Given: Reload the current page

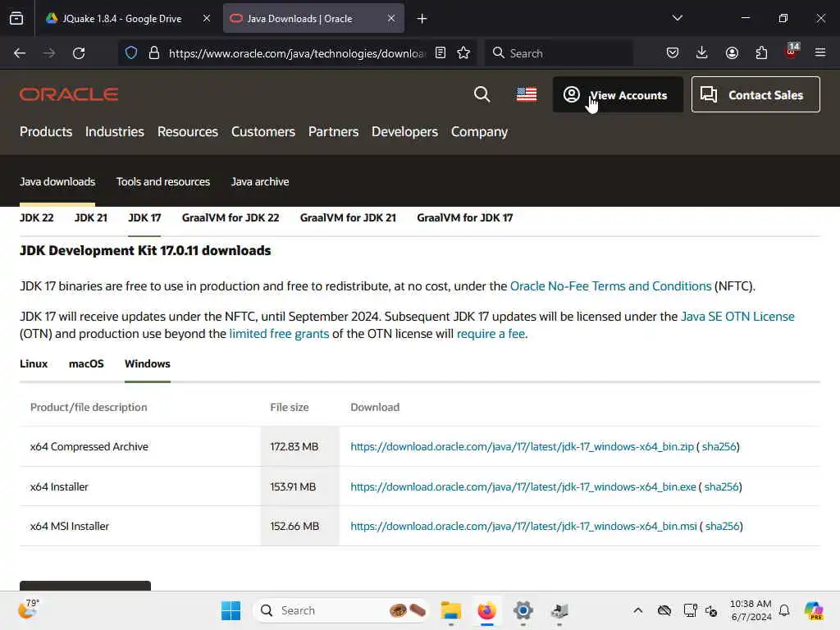Looking at the screenshot, I should click(79, 53).
